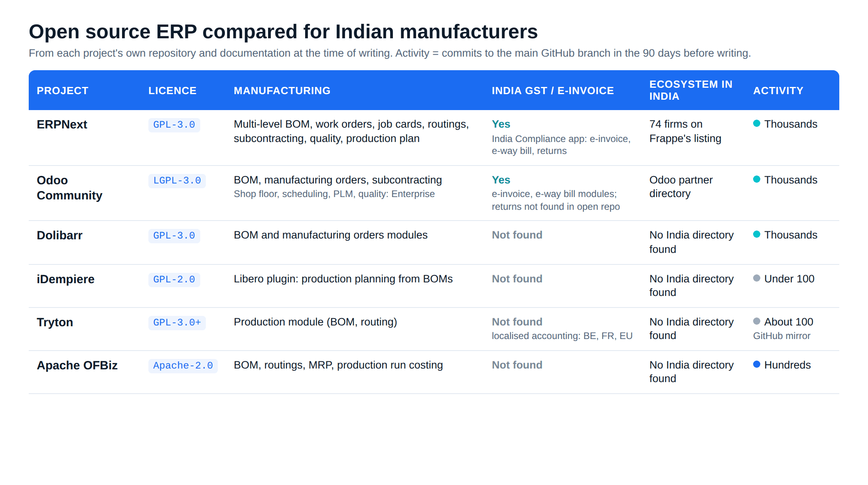Select the MANUFACTURING column header
868x485 pixels.
(282, 91)
